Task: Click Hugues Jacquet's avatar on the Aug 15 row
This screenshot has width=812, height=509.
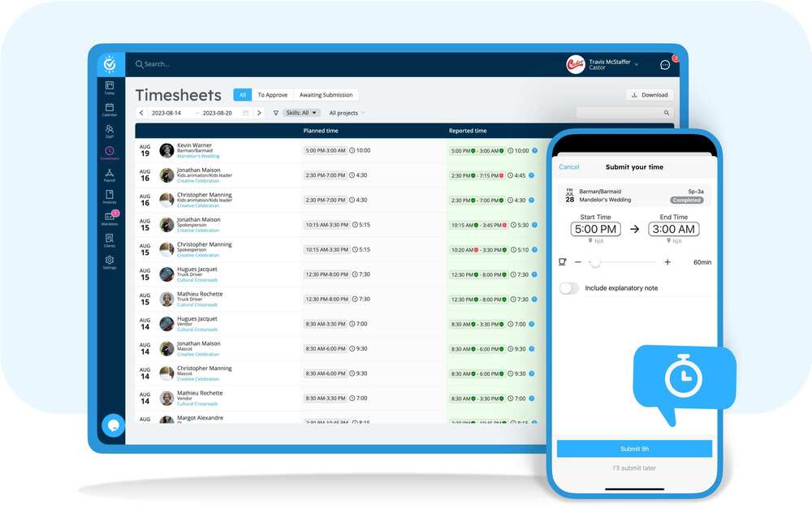Action: [166, 274]
